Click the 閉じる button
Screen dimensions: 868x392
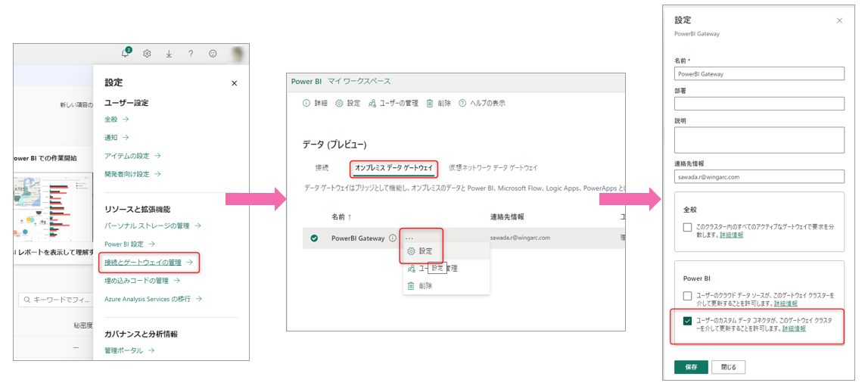(x=729, y=367)
